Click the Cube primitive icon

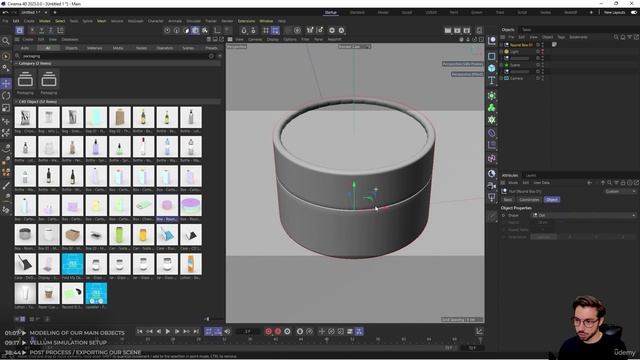(x=492, y=68)
